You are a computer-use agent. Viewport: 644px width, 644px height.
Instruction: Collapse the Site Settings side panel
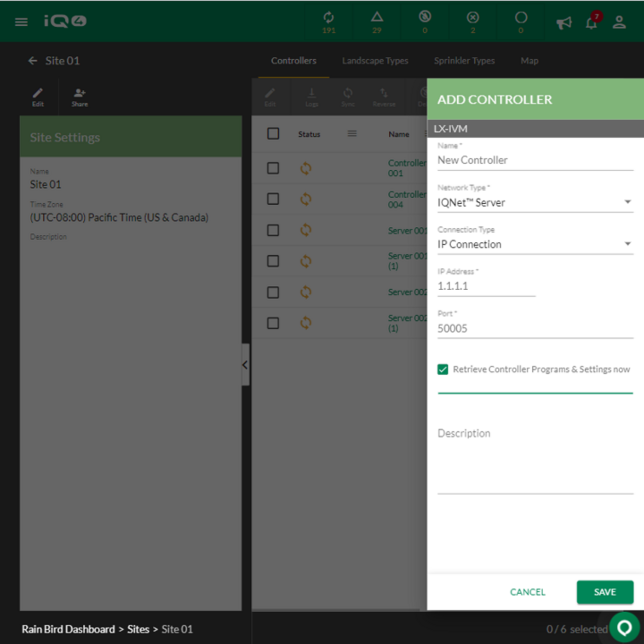246,365
